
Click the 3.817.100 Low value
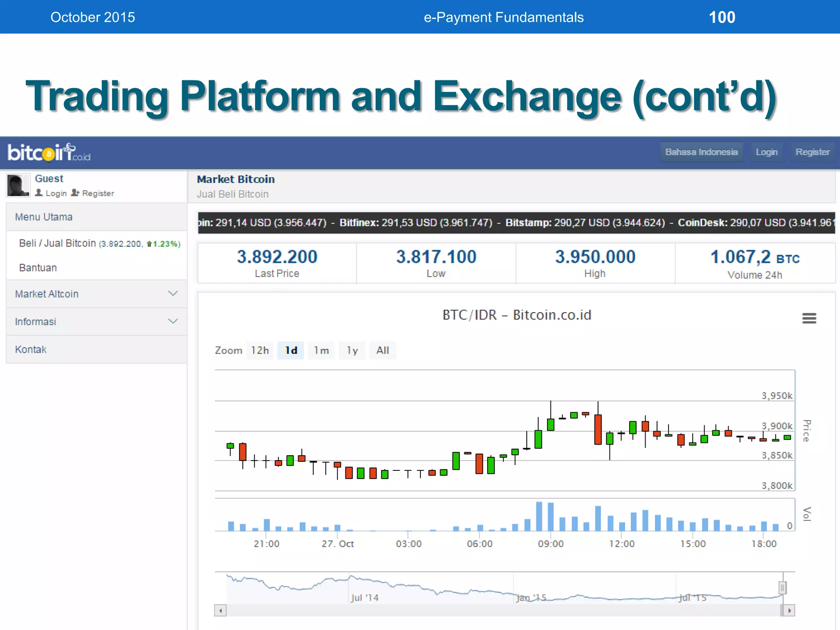click(x=436, y=257)
